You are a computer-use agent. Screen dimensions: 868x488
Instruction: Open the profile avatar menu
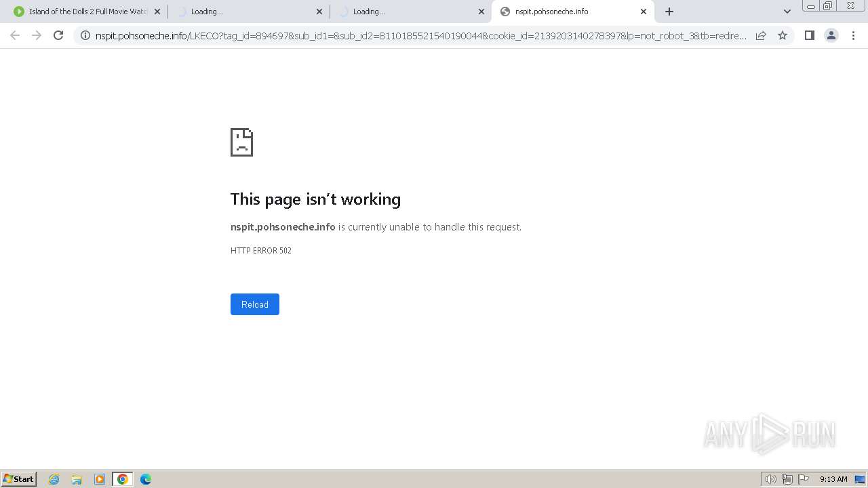click(x=831, y=35)
